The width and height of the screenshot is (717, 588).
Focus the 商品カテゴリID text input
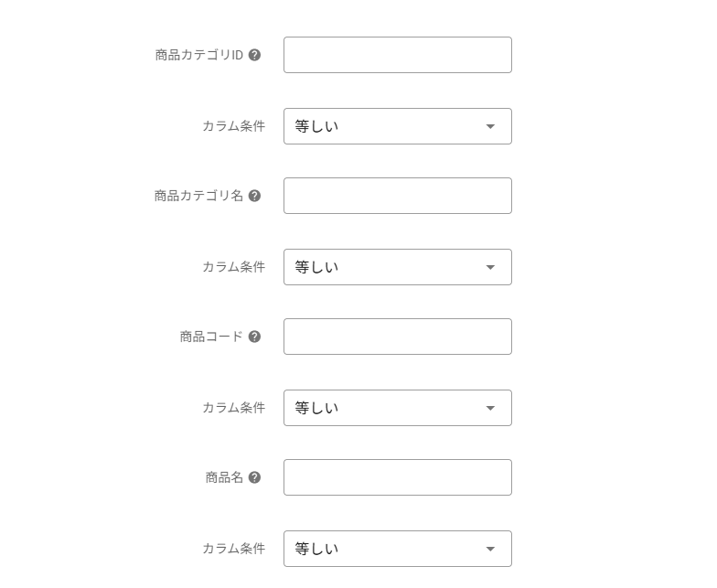[x=397, y=55]
